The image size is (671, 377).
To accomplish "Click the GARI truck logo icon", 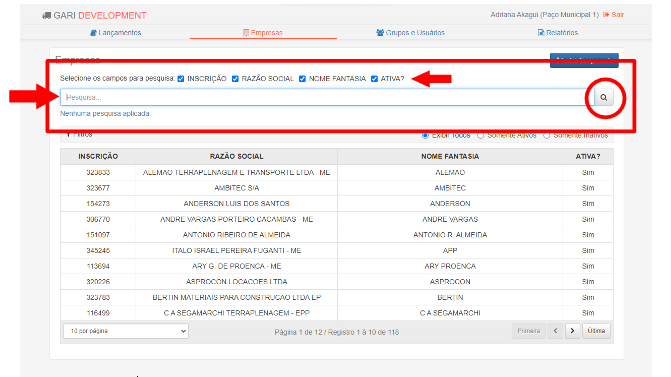I will 46,16.
